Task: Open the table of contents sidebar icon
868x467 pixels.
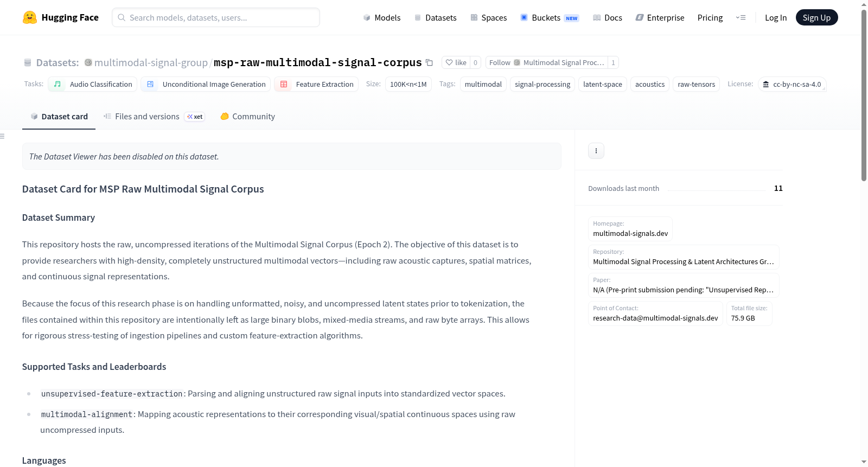Action: 2,136
